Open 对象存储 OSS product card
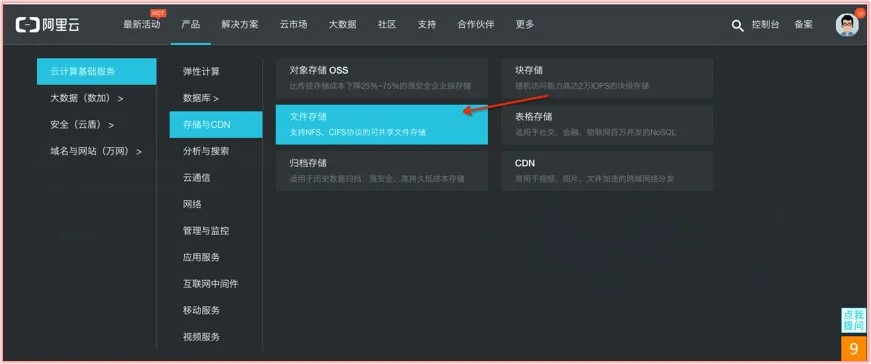Image resolution: width=871 pixels, height=364 pixels. tap(382, 78)
